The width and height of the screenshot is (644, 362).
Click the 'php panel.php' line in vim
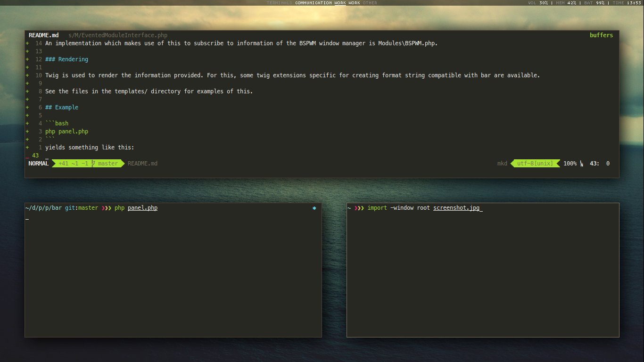tap(66, 132)
